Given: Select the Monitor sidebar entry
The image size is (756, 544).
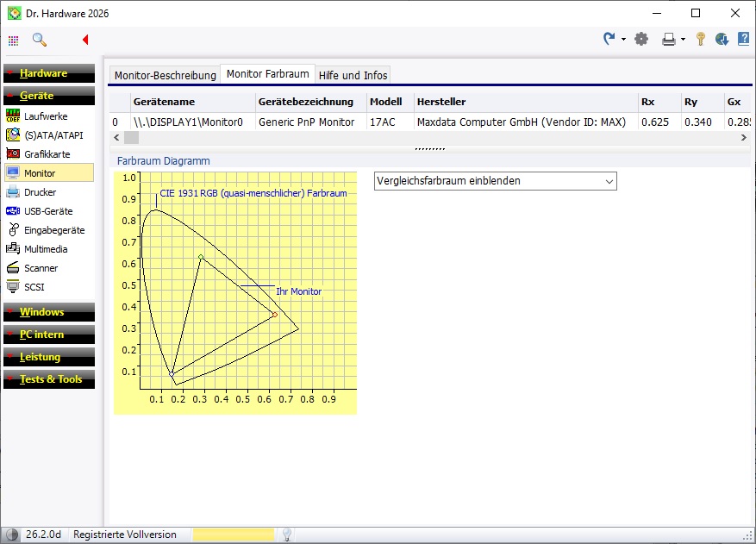Looking at the screenshot, I should (x=48, y=173).
